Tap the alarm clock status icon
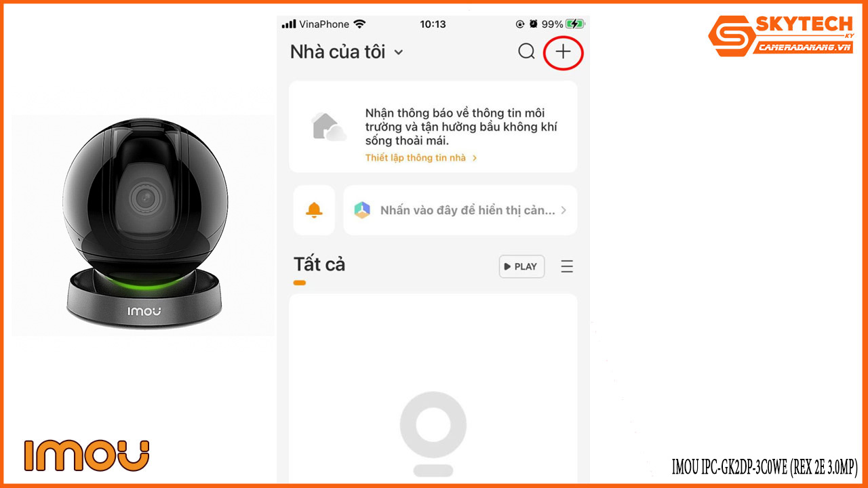The image size is (868, 488). point(534,24)
